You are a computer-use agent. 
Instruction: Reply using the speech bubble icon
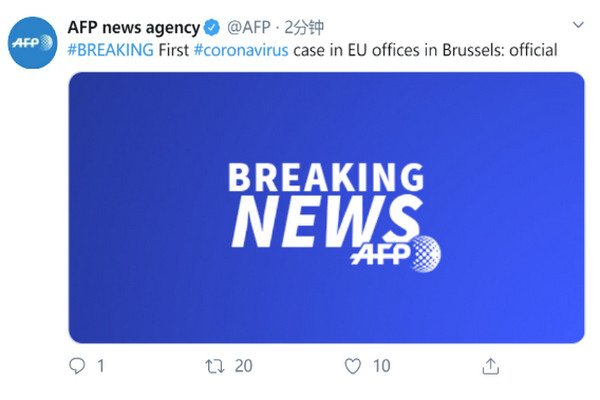click(77, 366)
